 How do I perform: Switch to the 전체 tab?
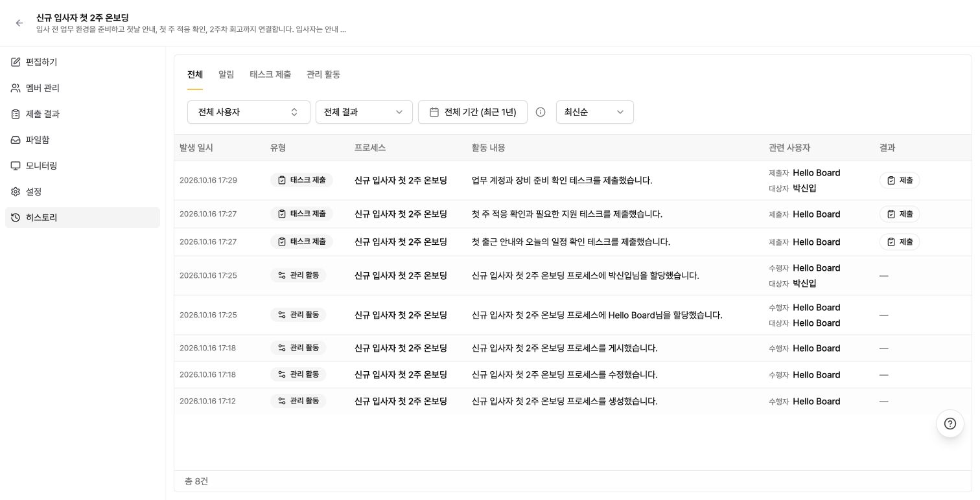[x=195, y=74]
